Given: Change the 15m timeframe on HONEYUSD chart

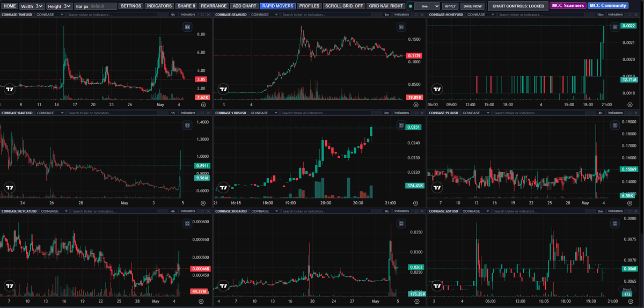Looking at the screenshot, I should tap(601, 14).
